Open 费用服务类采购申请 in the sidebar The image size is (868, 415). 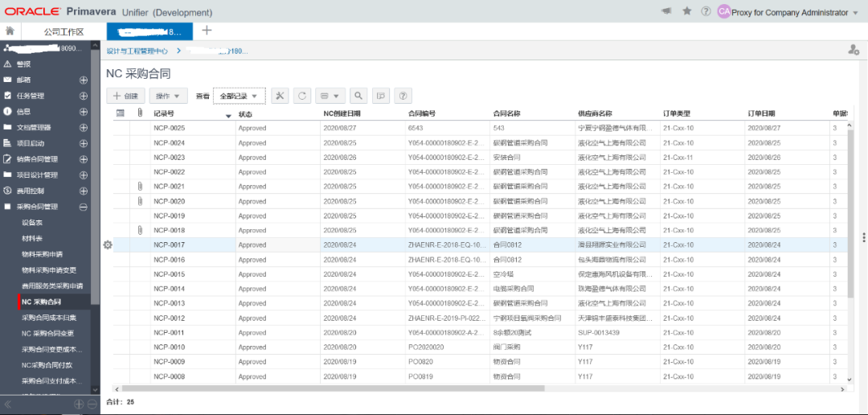point(52,286)
